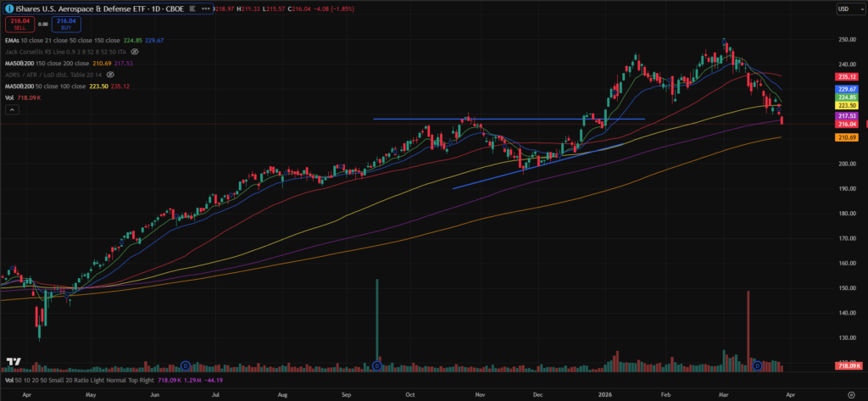The width and height of the screenshot is (868, 401).
Task: Click the dividend marker near mid-March
Action: click(x=759, y=365)
